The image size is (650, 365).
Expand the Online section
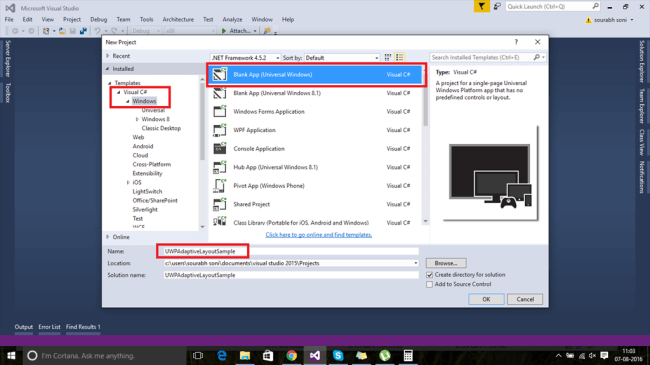pos(108,237)
